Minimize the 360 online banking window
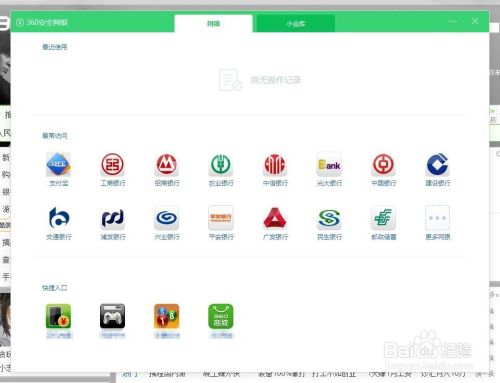The width and height of the screenshot is (500, 383). pos(453,21)
